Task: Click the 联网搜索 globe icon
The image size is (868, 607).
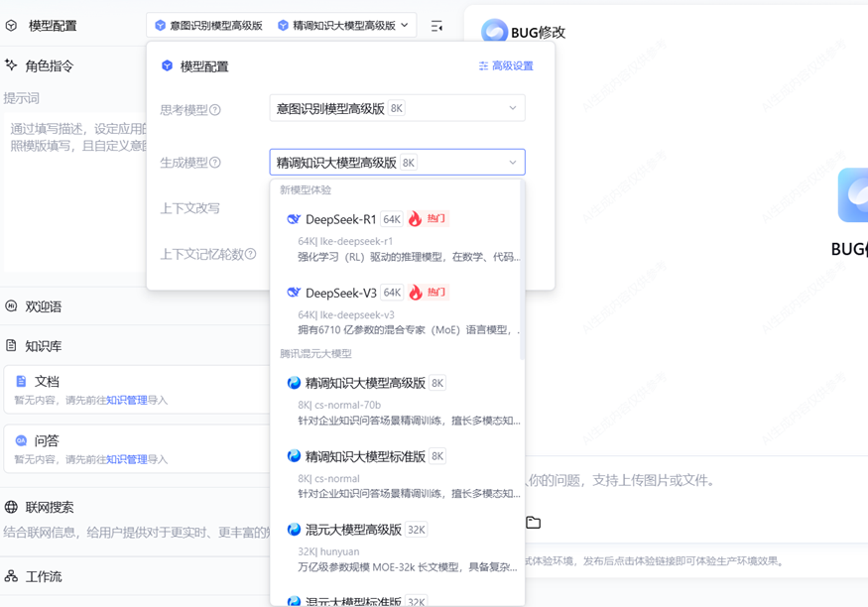Action: (x=11, y=507)
